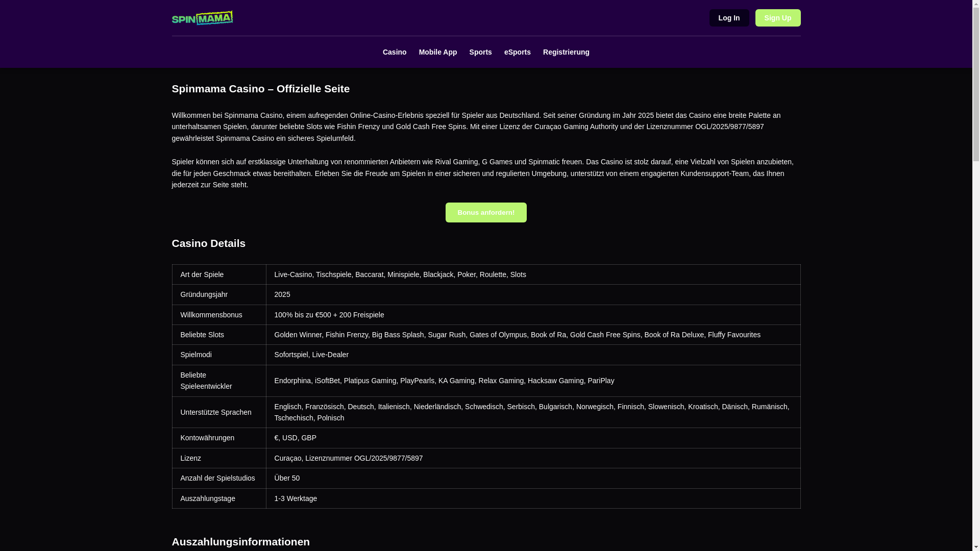The height and width of the screenshot is (551, 980).
Task: Go to the Sports section
Action: 480,52
